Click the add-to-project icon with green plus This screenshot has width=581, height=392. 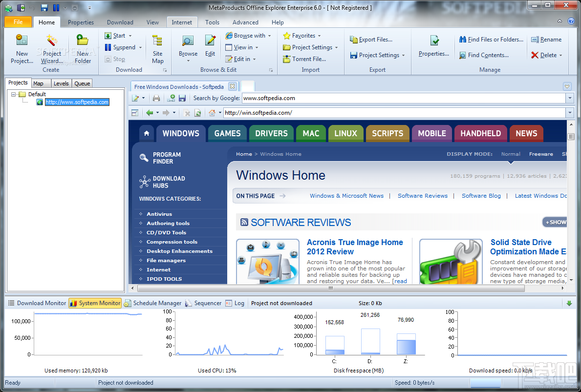click(x=171, y=98)
